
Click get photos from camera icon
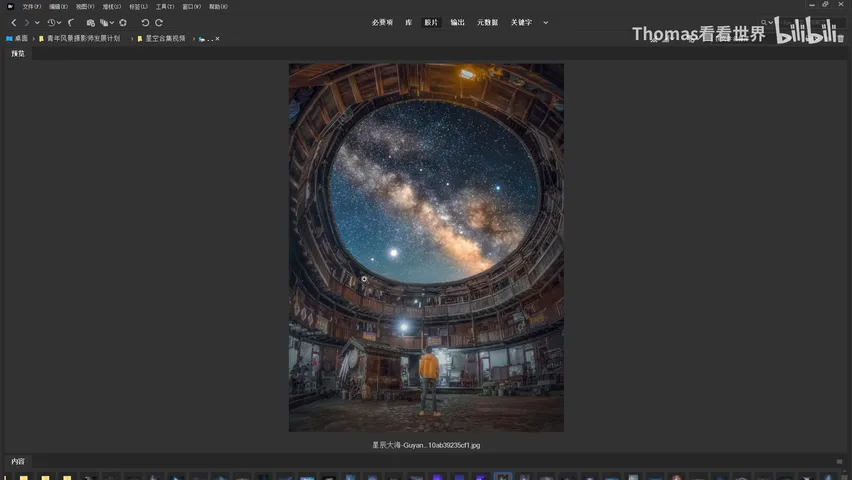point(90,23)
